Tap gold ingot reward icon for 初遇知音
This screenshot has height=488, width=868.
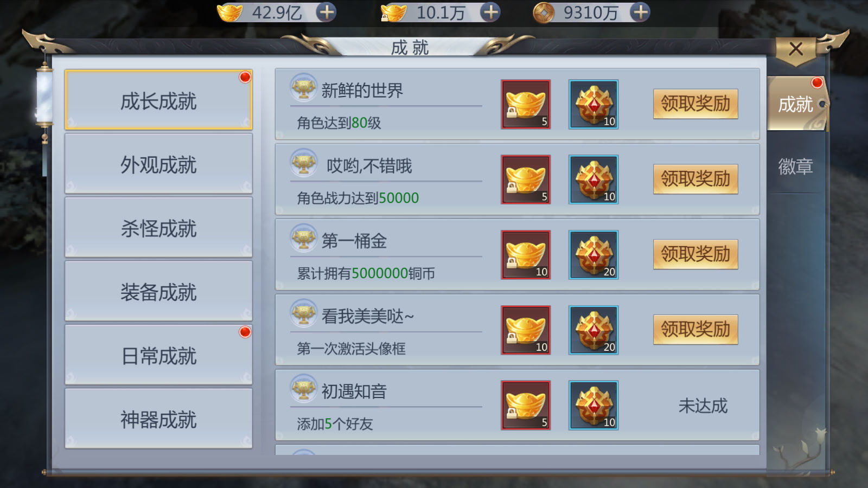coord(526,405)
